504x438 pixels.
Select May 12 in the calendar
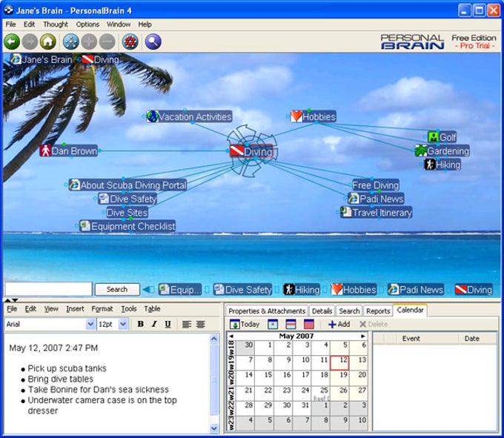tap(339, 363)
